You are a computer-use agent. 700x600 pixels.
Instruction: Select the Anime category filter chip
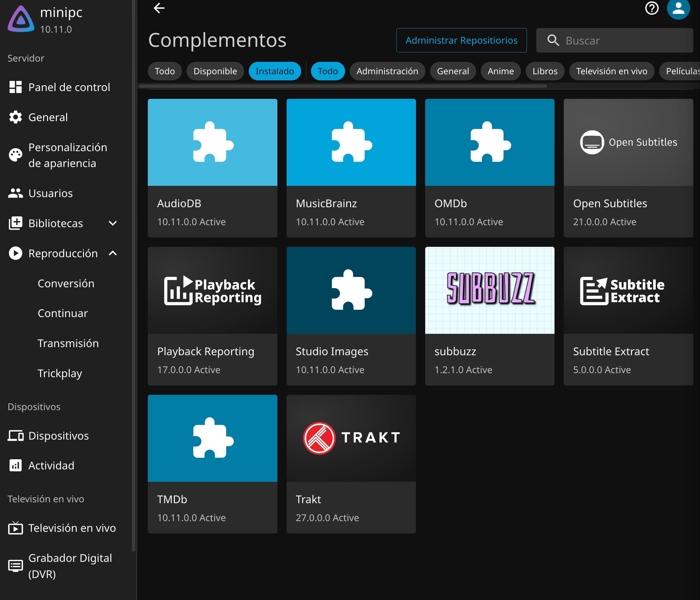500,71
